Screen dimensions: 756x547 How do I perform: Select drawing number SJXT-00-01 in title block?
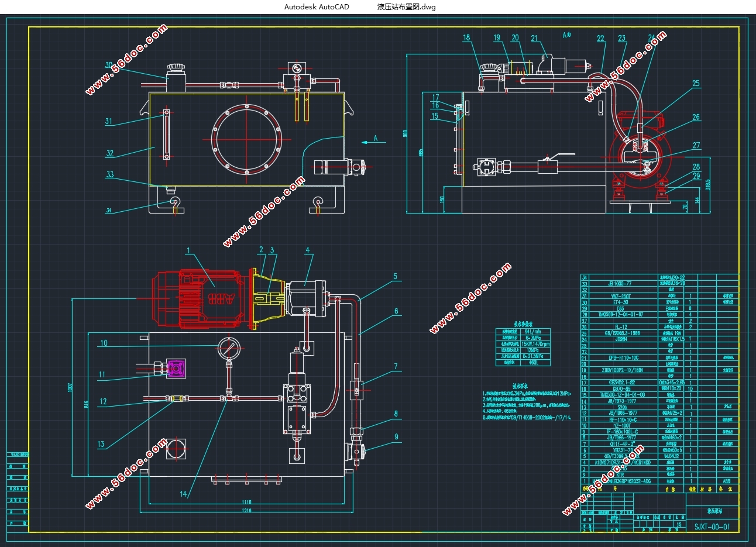(712, 527)
